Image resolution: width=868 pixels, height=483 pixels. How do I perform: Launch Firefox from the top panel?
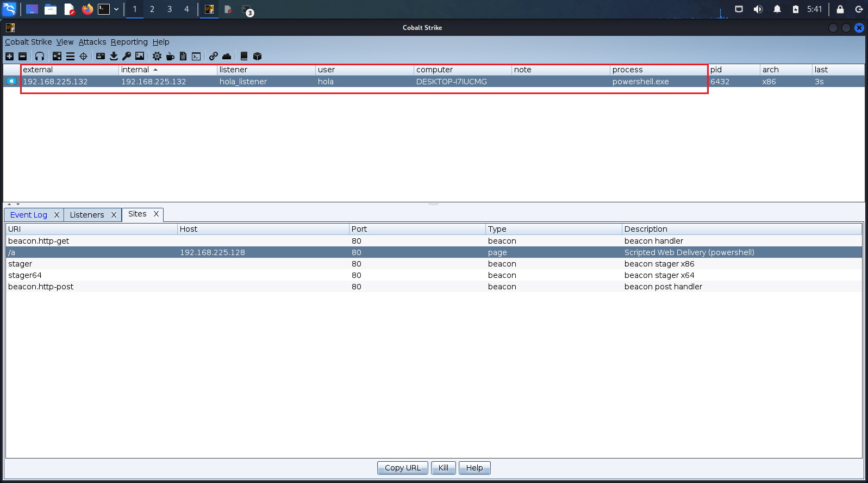pos(88,9)
